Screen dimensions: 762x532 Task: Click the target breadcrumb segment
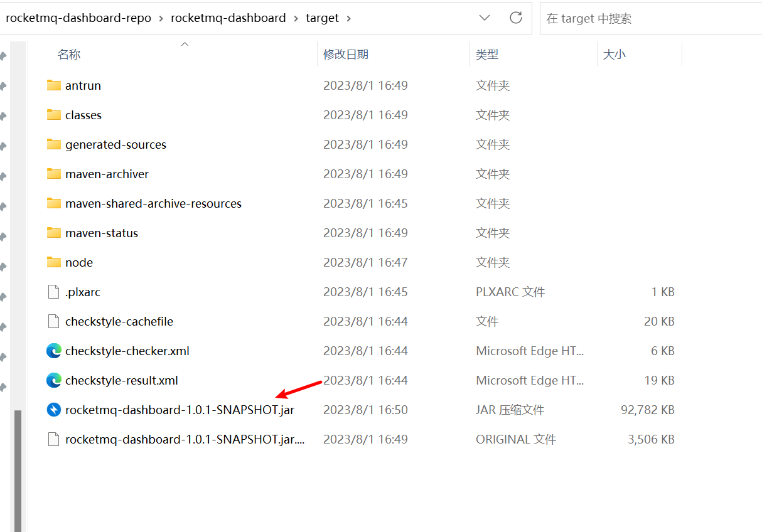pos(323,18)
